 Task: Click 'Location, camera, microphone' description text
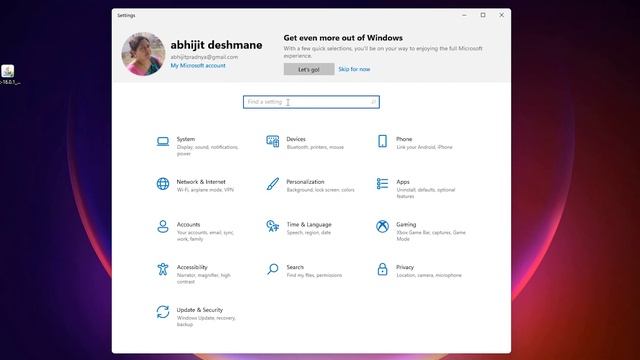click(x=429, y=276)
